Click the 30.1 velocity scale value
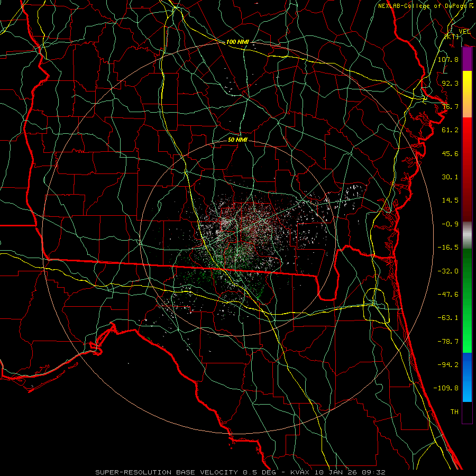476x476 pixels. point(450,177)
